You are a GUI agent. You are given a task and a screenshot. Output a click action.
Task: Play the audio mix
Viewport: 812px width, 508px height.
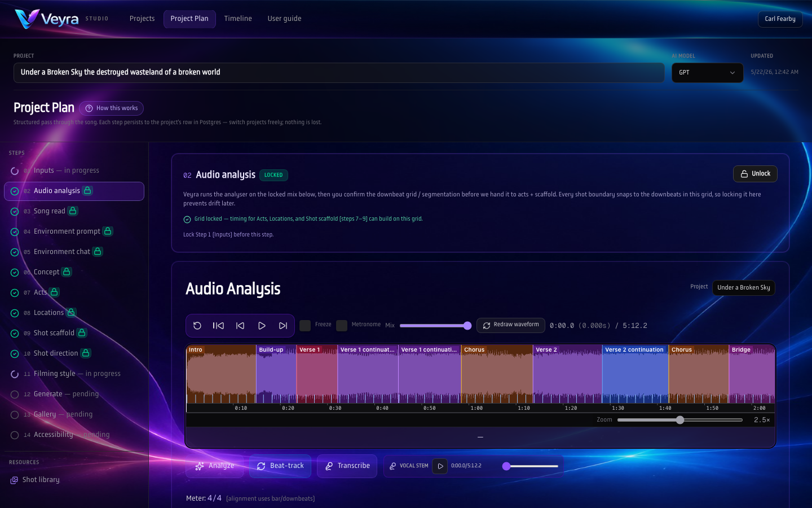tap(262, 326)
